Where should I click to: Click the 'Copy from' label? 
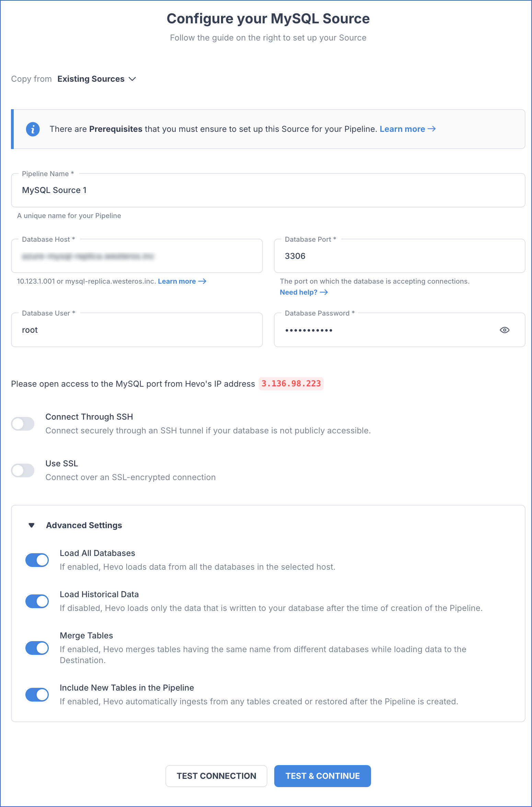point(31,79)
